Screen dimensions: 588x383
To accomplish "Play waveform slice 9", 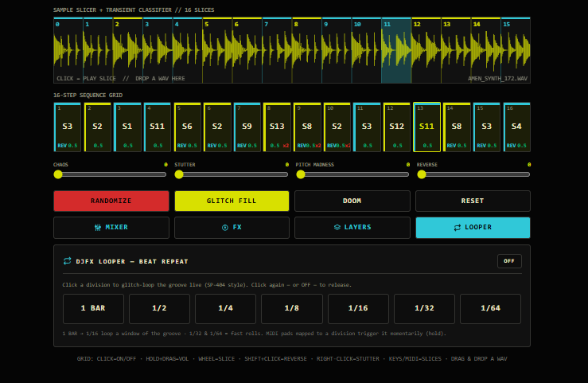I will (x=337, y=50).
